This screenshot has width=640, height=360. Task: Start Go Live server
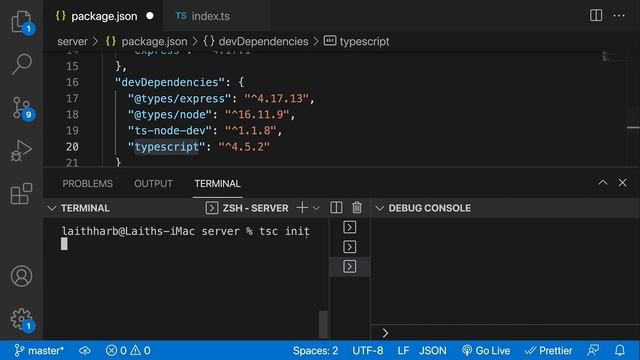[486, 350]
